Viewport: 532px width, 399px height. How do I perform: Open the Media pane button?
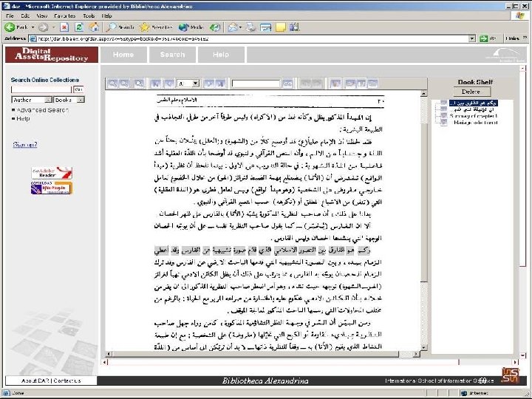191,27
